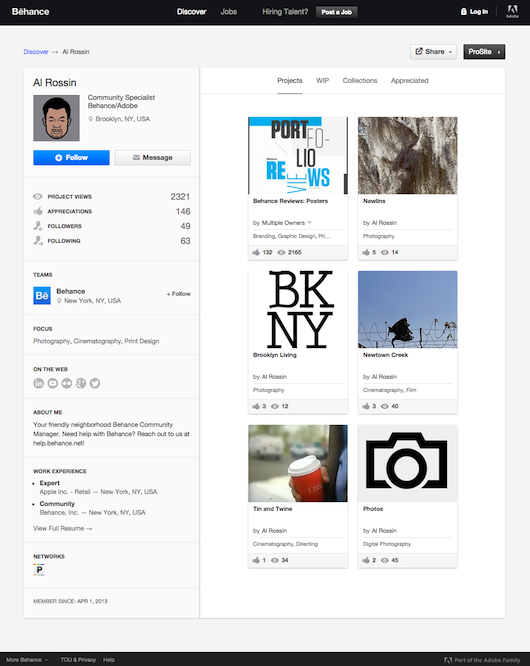Click TOU & Privacy footer link
Image resolution: width=530 pixels, height=666 pixels.
(x=78, y=660)
